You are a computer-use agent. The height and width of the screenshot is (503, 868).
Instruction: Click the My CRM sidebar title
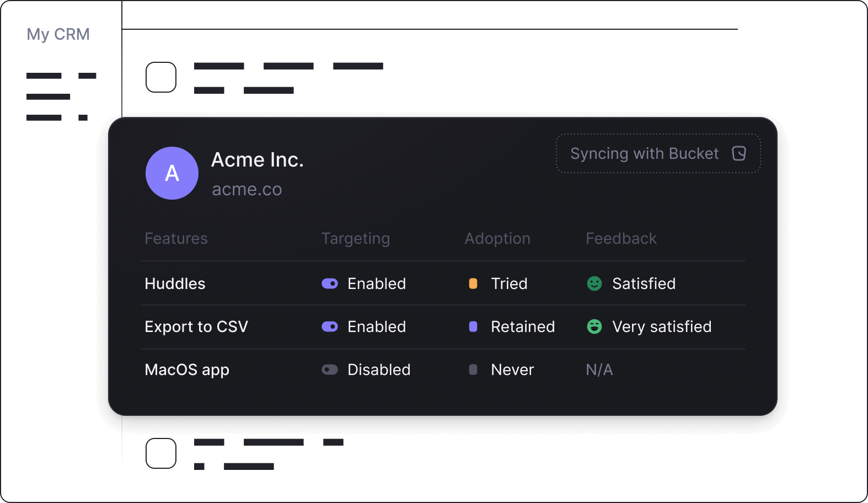[x=58, y=34]
